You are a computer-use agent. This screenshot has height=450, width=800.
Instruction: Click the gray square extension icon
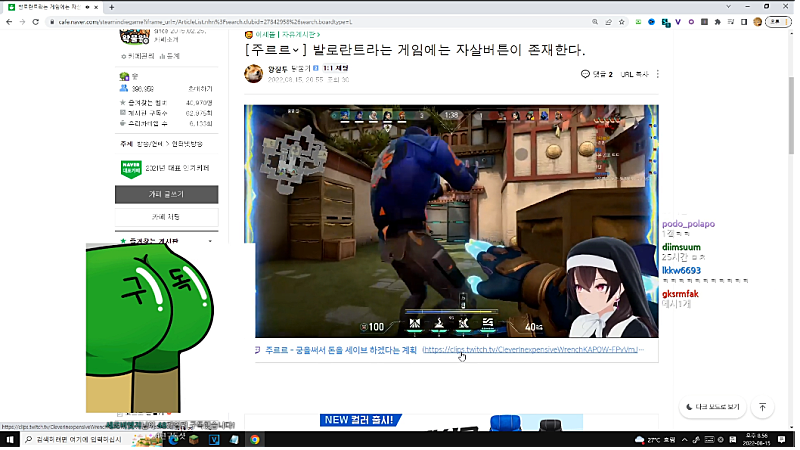(705, 22)
